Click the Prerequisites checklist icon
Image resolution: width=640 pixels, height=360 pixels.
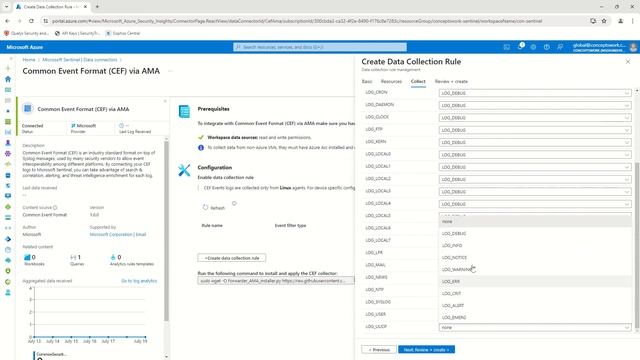pos(184,111)
